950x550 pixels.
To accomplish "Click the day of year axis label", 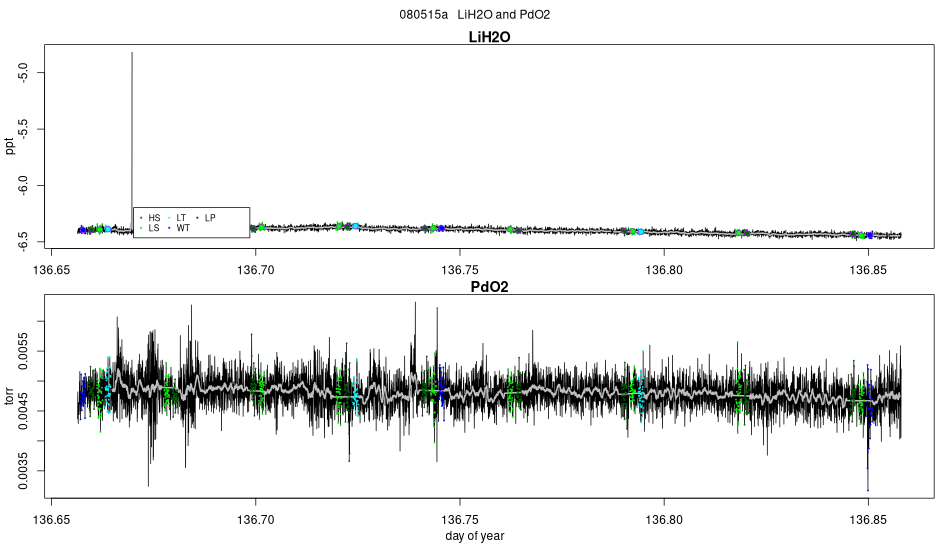I will tap(474, 536).
